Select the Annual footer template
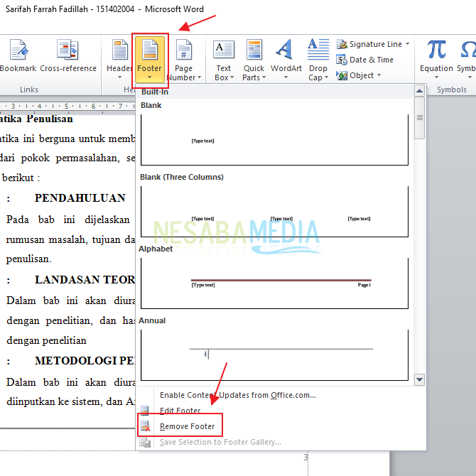This screenshot has width=476, height=476. pyautogui.click(x=274, y=355)
